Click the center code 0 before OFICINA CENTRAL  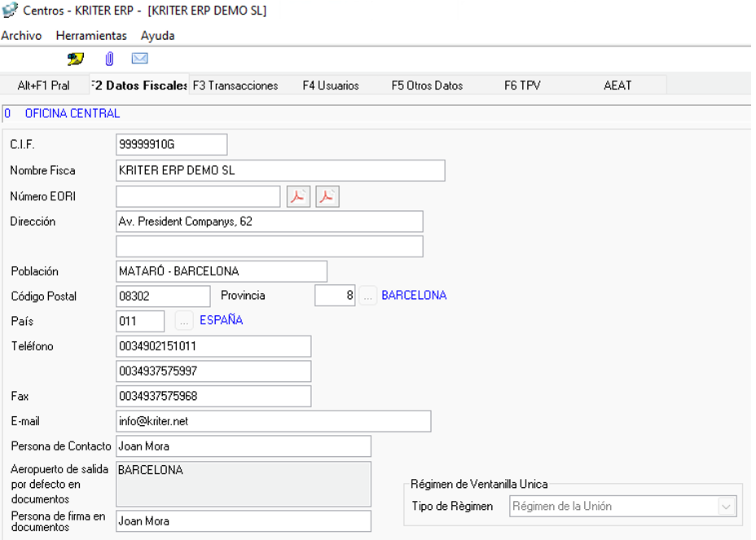tap(7, 113)
